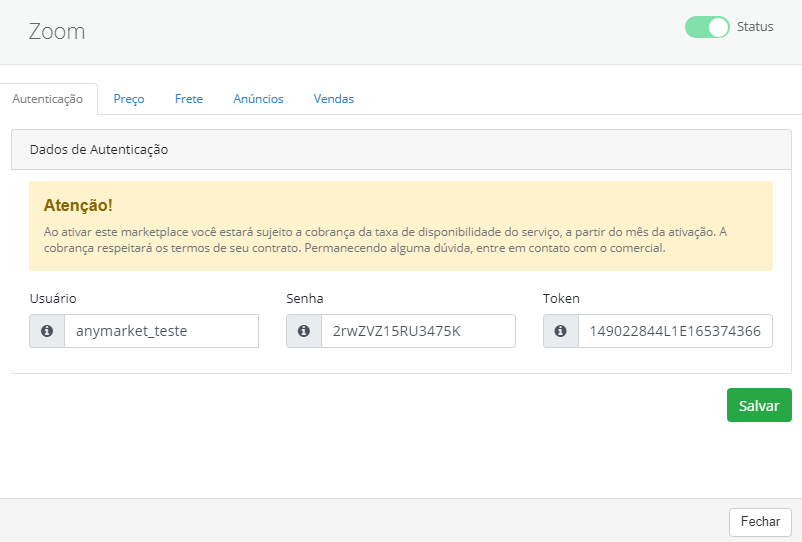Click the Atenção! warning heading
802x542 pixels.
[x=78, y=205]
